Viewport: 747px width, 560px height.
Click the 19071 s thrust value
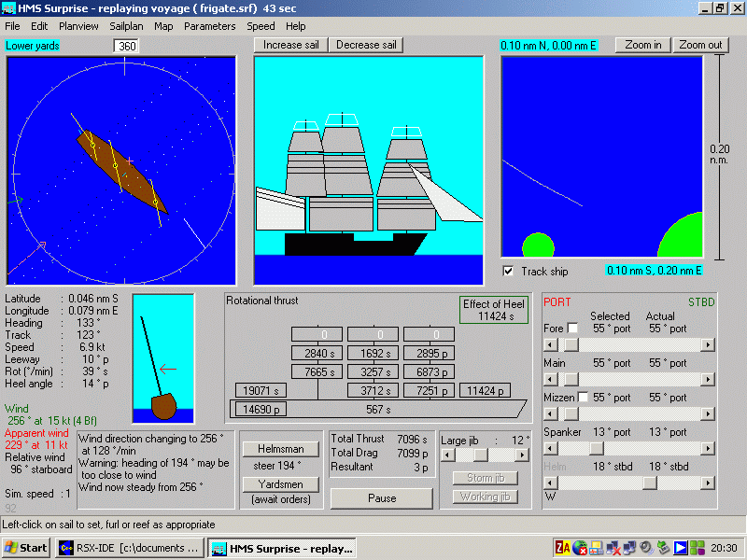point(261,391)
